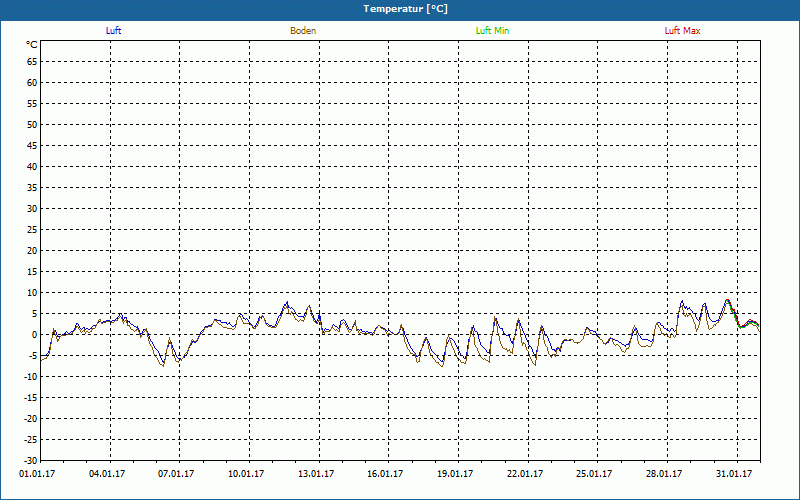Image resolution: width=800 pixels, height=500 pixels.
Task: Click the 13.01.17 date label
Action: click(x=316, y=474)
